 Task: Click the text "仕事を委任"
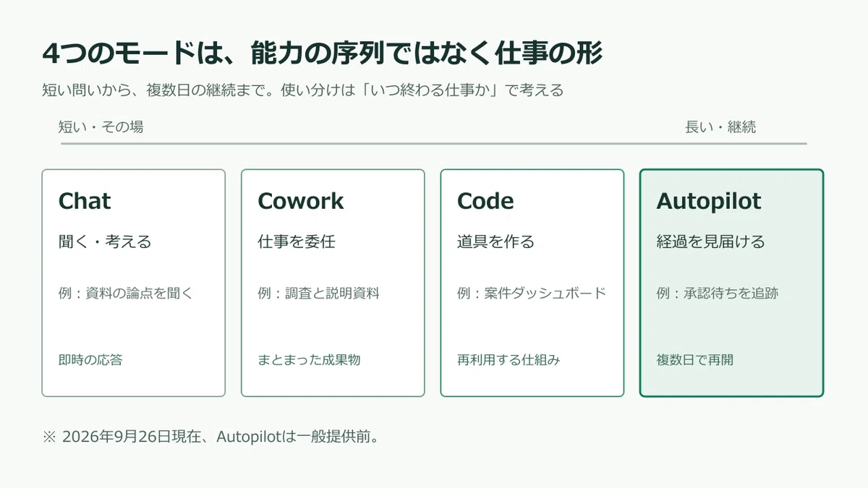pos(297,241)
